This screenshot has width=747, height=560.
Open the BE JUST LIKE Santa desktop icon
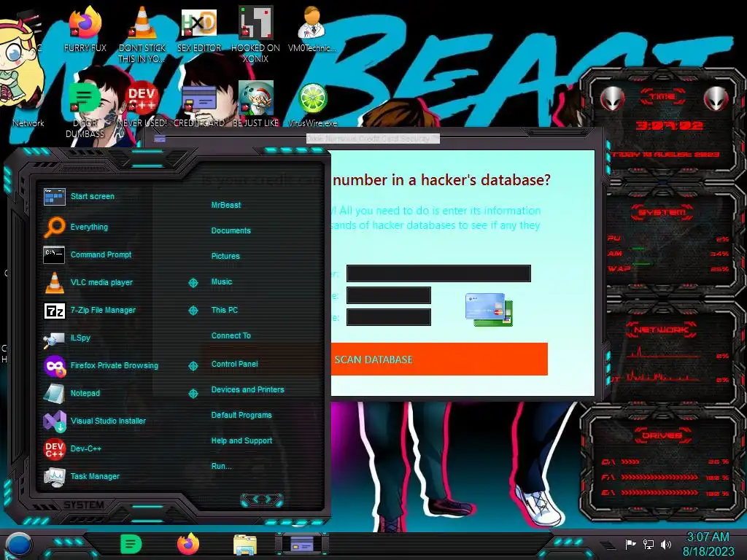coord(255,105)
